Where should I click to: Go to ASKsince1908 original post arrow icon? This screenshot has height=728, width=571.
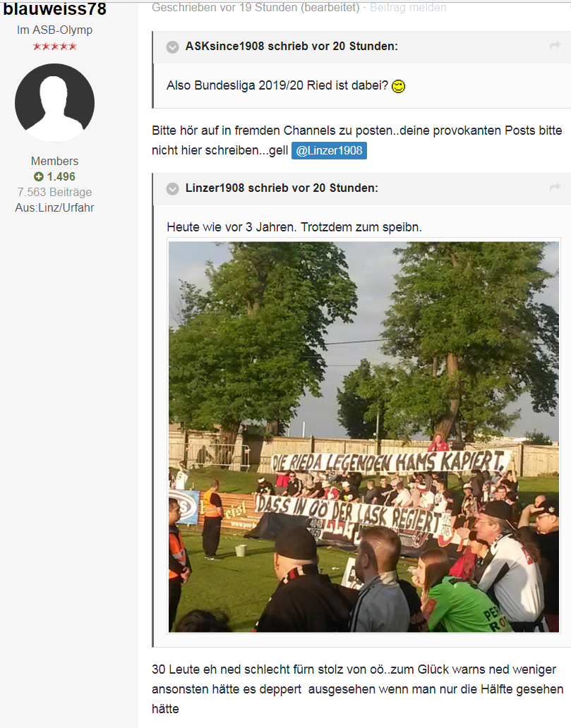click(555, 45)
